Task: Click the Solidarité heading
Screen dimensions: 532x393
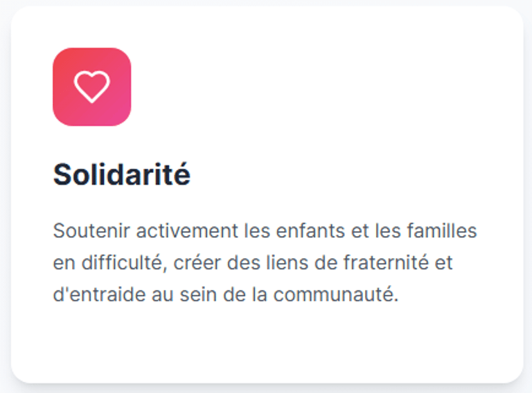Action: coord(121,175)
